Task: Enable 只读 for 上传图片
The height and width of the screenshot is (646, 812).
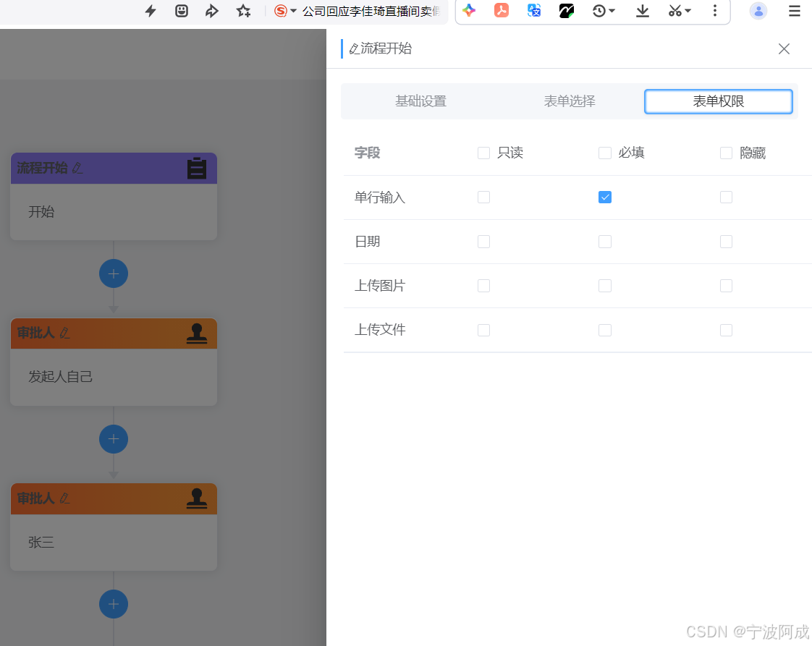Action: (x=483, y=286)
